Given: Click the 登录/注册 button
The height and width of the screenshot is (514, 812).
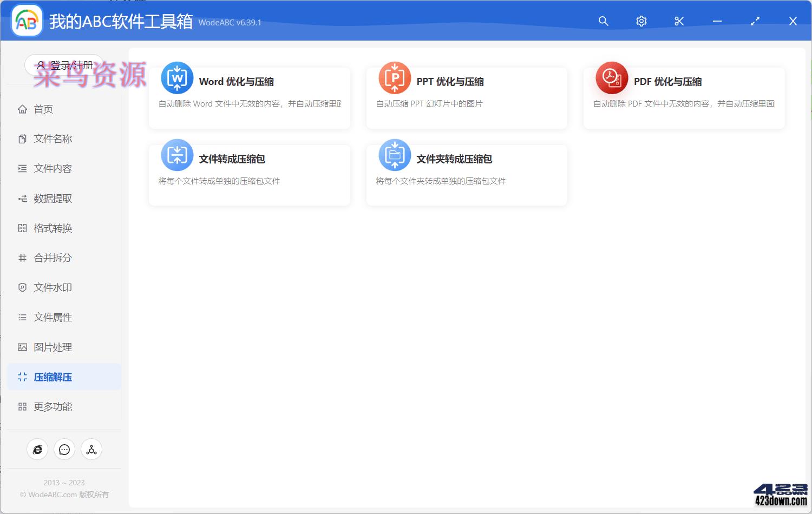Looking at the screenshot, I should [63, 64].
